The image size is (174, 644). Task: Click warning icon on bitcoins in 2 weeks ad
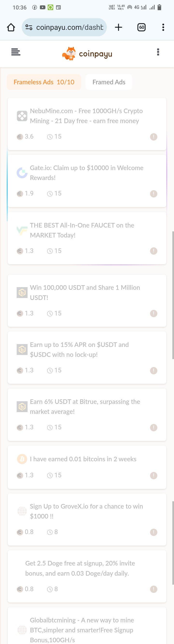[x=153, y=475]
